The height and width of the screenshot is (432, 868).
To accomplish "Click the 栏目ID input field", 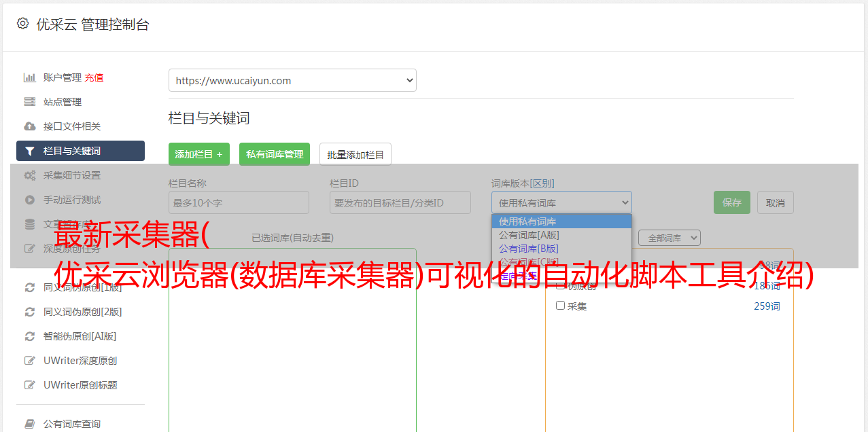I will tap(400, 202).
